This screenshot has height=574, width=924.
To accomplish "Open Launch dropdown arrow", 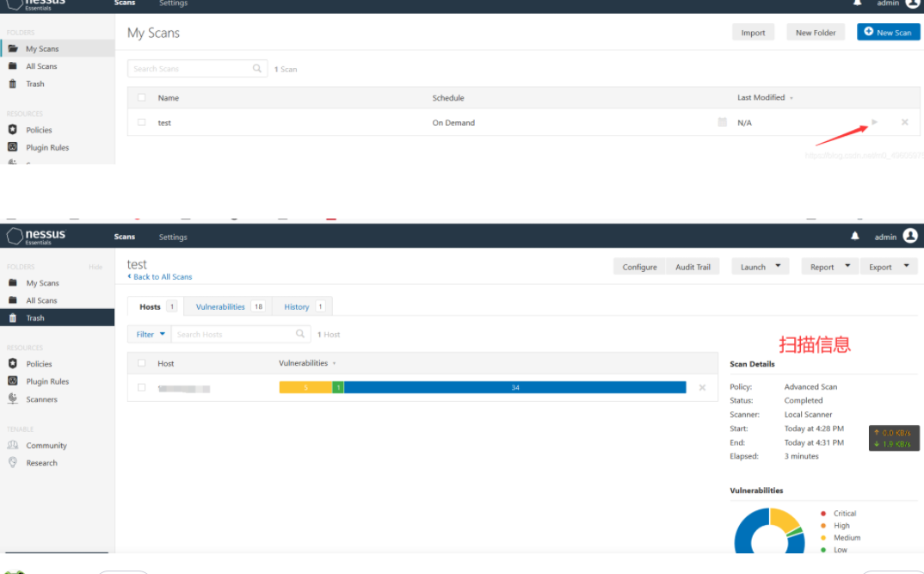I will point(778,267).
